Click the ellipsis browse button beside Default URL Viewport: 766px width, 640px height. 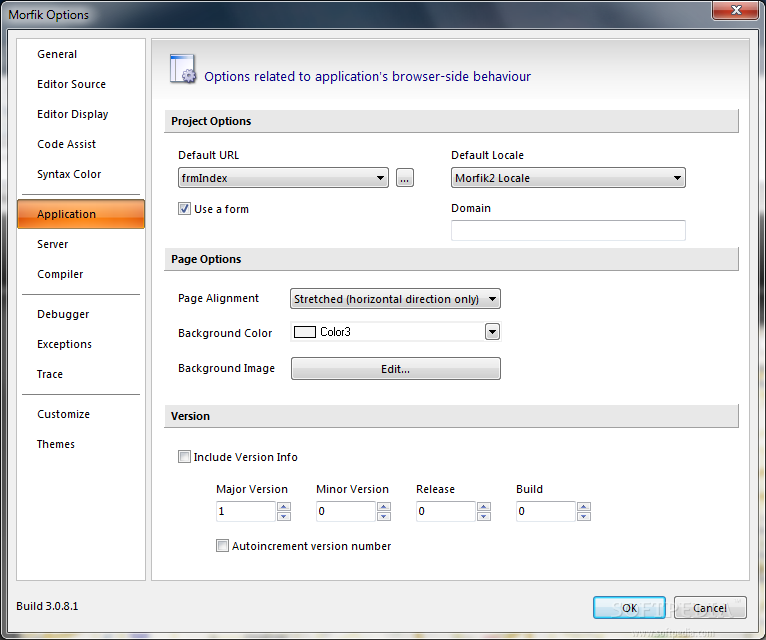(x=404, y=178)
